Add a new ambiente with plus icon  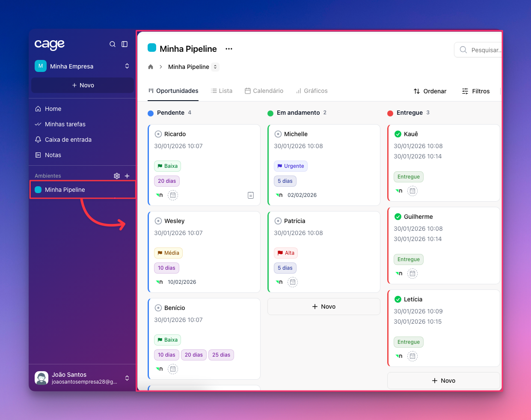127,176
